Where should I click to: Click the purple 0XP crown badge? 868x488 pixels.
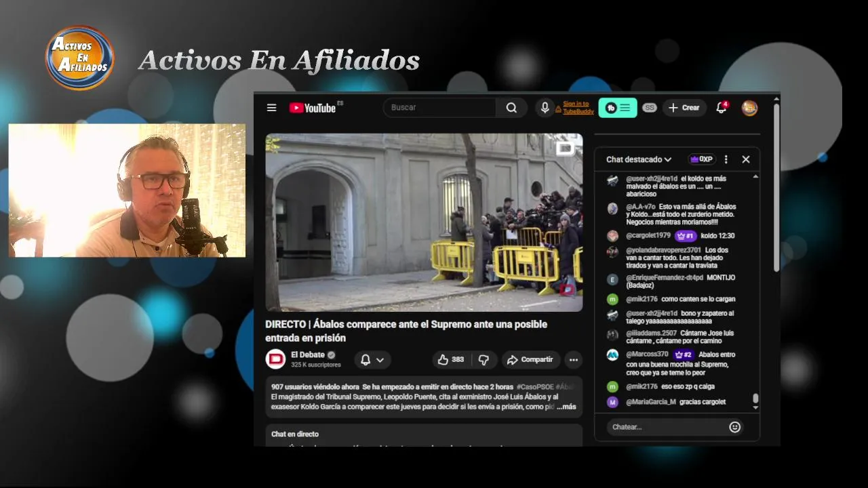[701, 159]
